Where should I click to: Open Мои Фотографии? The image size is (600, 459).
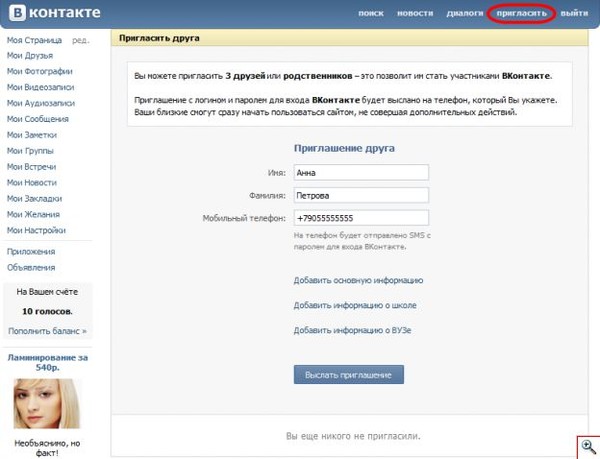pyautogui.click(x=39, y=72)
